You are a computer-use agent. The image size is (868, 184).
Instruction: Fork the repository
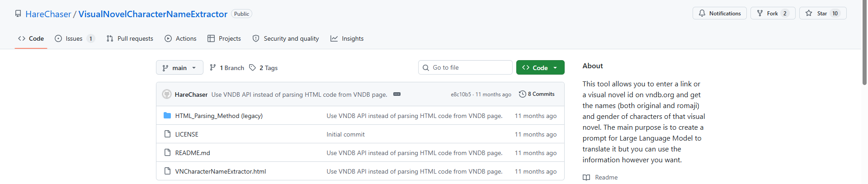tap(772, 14)
